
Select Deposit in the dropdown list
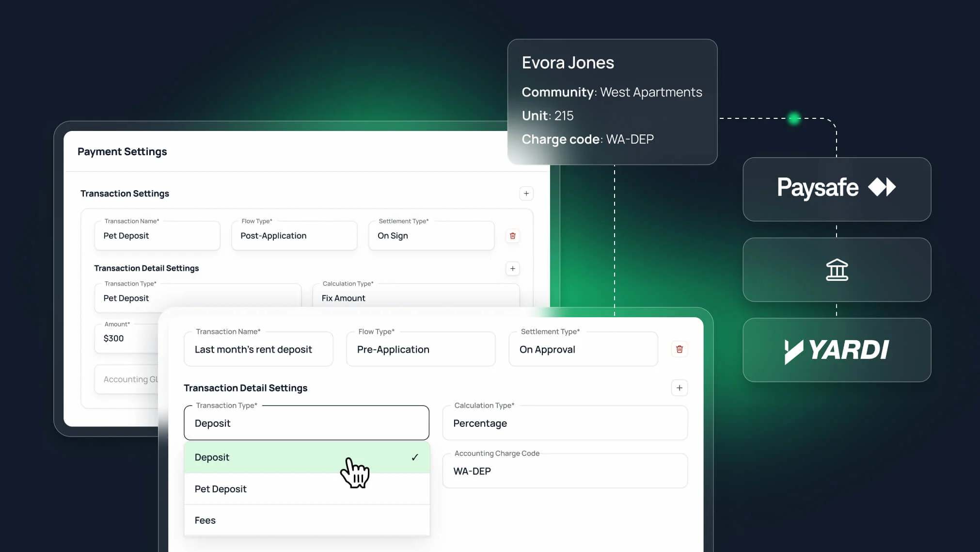click(307, 457)
